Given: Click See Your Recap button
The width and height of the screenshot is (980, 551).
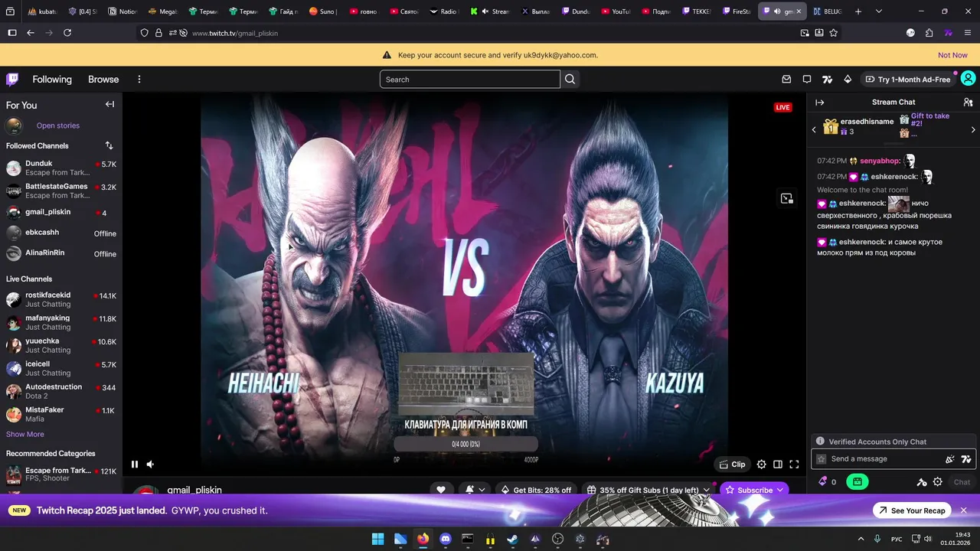Looking at the screenshot, I should coord(912,510).
